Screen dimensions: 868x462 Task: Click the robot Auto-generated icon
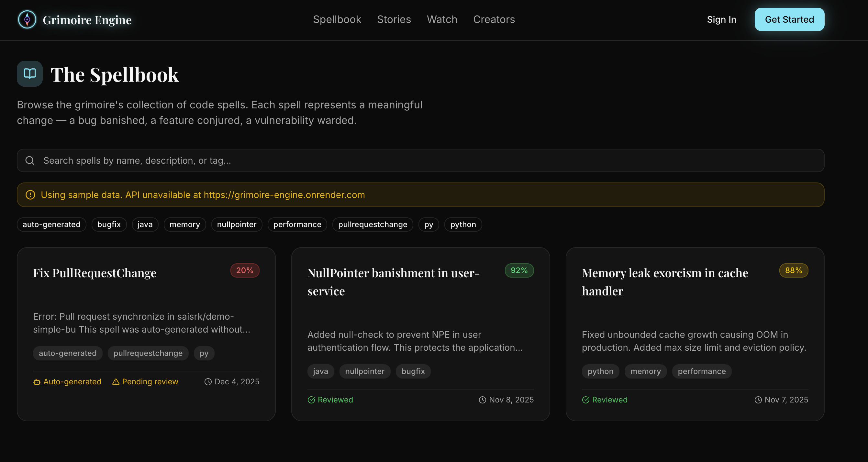(37, 382)
